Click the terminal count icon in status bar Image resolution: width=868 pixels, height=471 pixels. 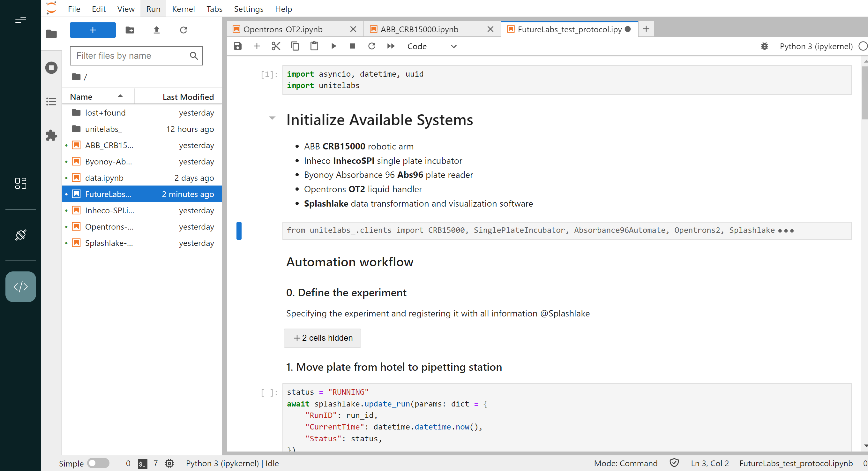(x=143, y=464)
